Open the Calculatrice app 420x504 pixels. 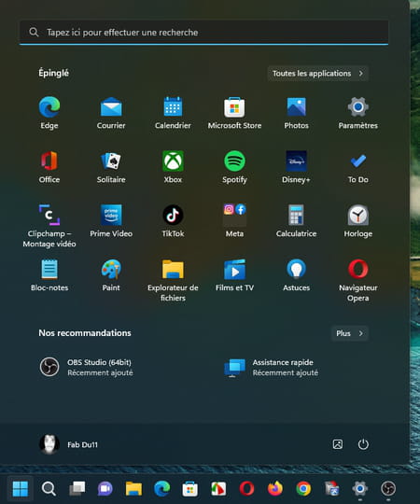point(296,220)
